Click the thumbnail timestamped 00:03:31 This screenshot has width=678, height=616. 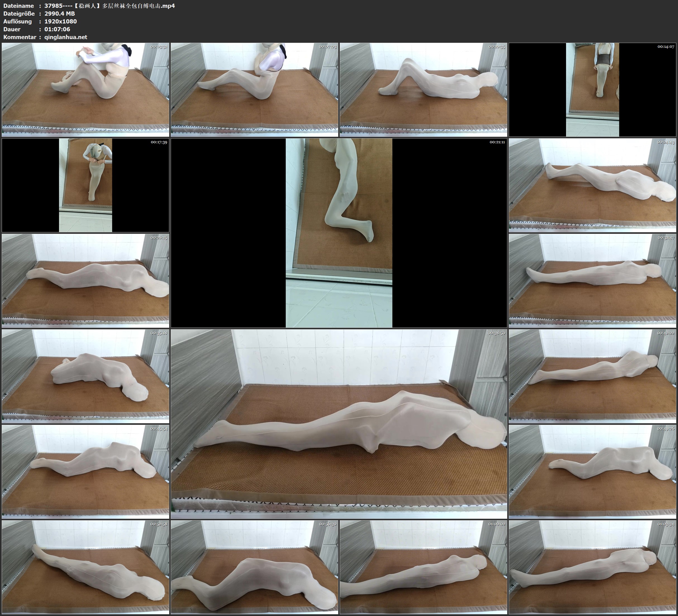coord(85,89)
